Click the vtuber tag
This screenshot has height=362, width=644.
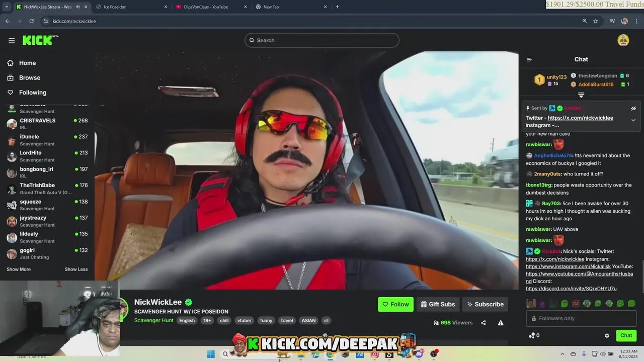[244, 320]
